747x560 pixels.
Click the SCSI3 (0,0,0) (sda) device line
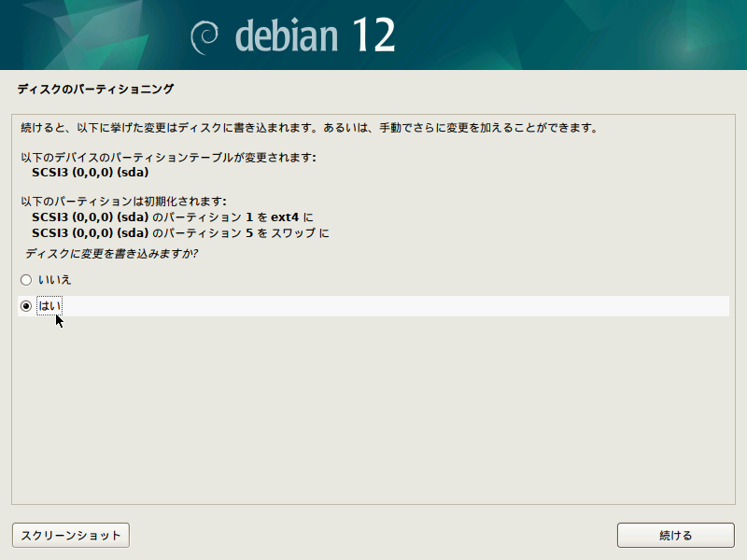(90, 173)
